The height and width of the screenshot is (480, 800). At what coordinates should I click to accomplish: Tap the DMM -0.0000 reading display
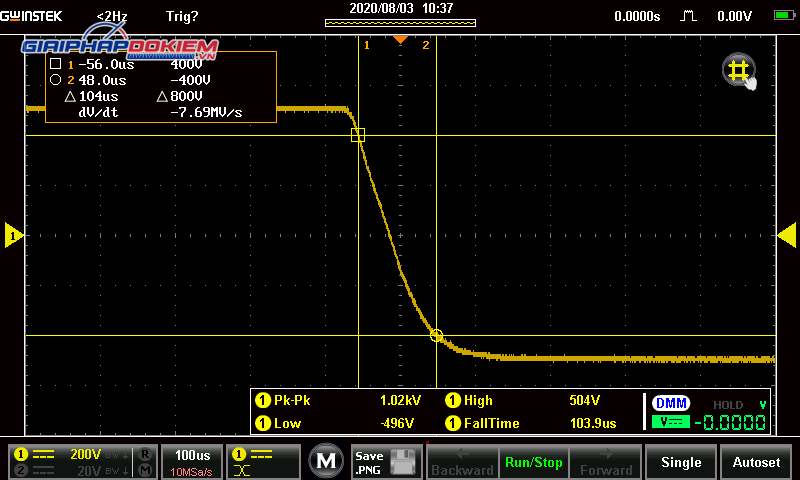(x=730, y=423)
